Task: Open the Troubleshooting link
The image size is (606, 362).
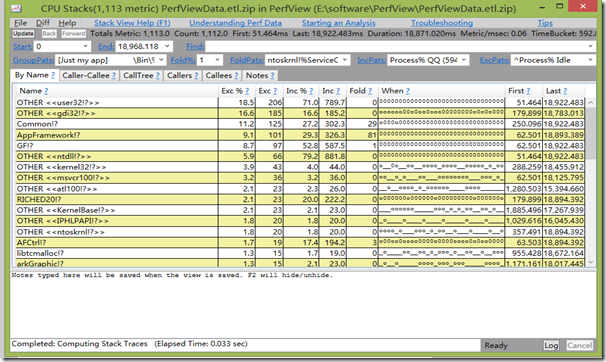Action: click(x=442, y=23)
